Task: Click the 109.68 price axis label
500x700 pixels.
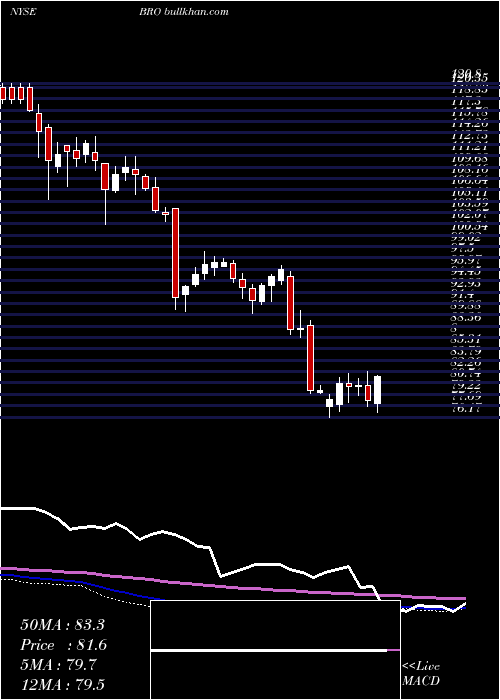Action: 468,159
